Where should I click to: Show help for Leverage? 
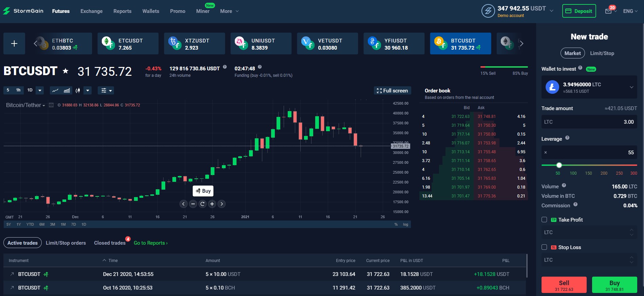pyautogui.click(x=567, y=138)
